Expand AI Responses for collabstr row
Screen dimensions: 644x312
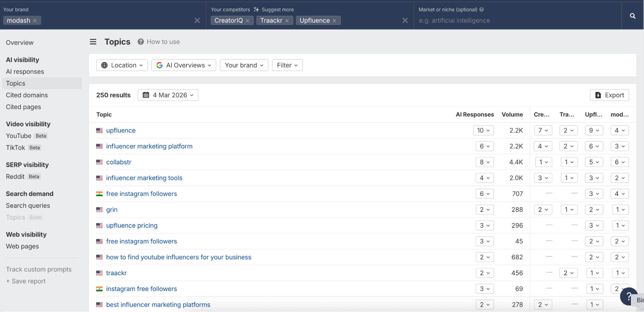pyautogui.click(x=485, y=162)
